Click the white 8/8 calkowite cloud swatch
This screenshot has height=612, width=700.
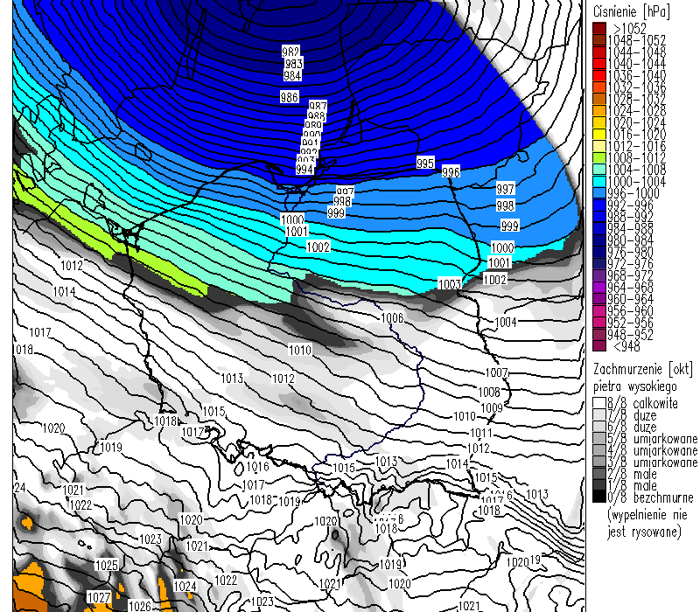[599, 403]
